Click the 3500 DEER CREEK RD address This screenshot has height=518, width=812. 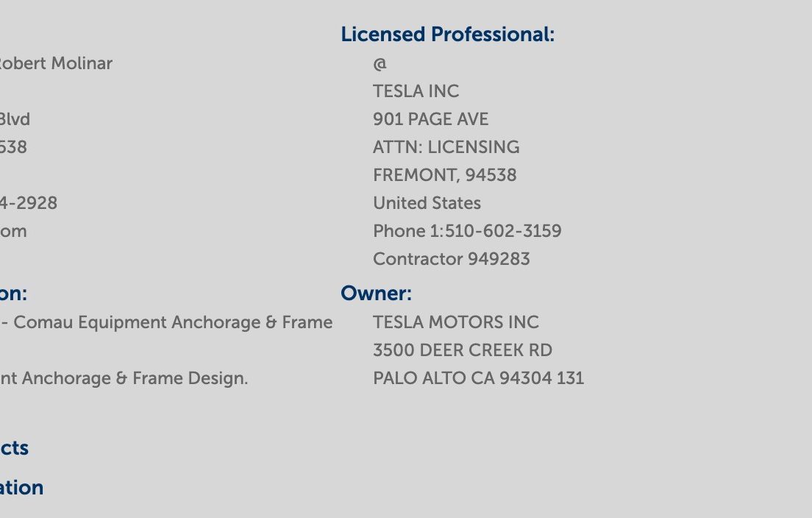point(463,350)
